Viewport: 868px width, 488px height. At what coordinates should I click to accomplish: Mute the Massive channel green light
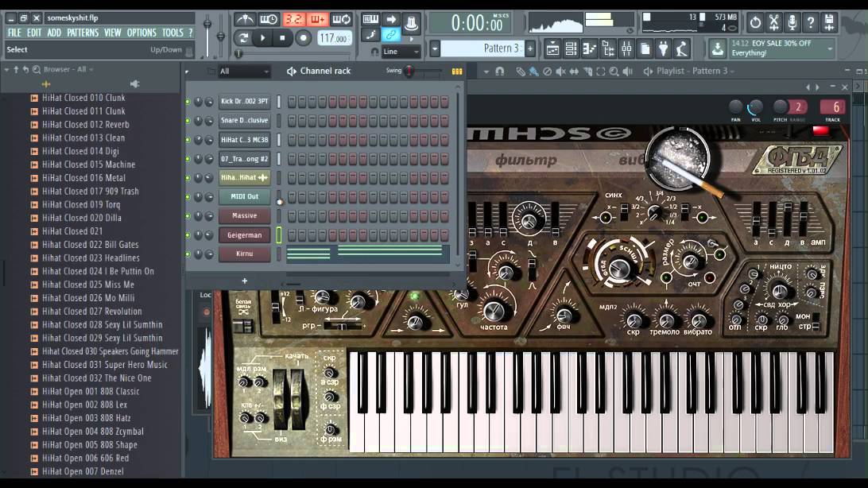(188, 216)
